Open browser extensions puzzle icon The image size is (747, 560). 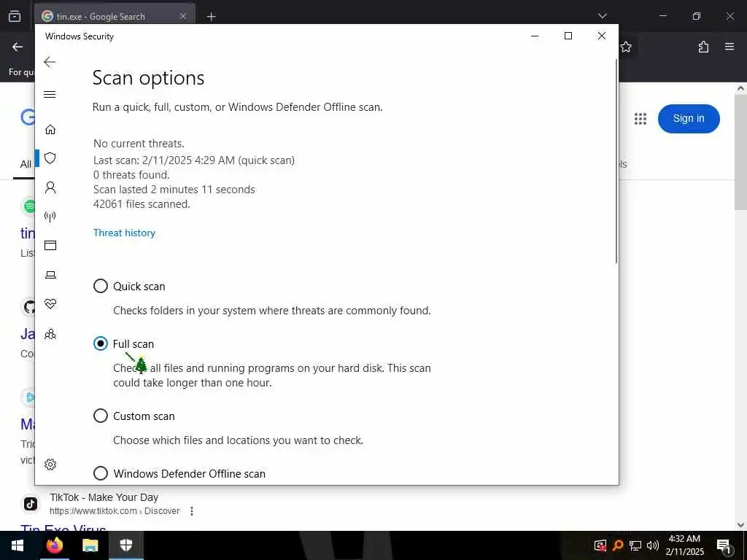pyautogui.click(x=703, y=47)
